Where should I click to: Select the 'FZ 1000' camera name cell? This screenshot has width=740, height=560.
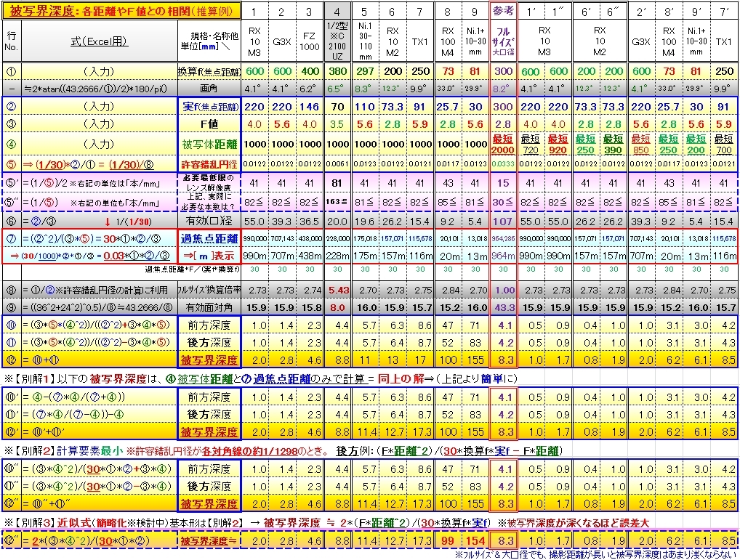tap(310, 41)
